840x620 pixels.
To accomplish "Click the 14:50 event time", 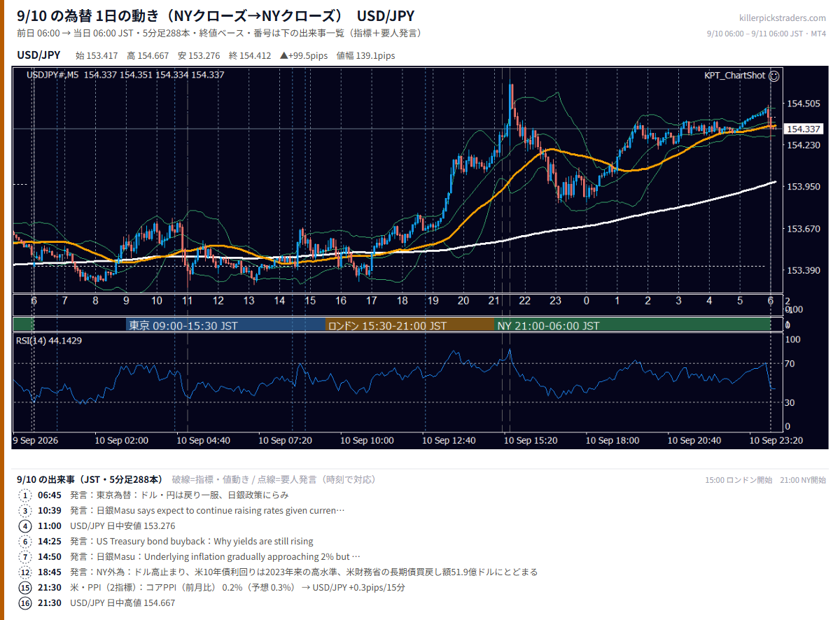I will (x=48, y=556).
